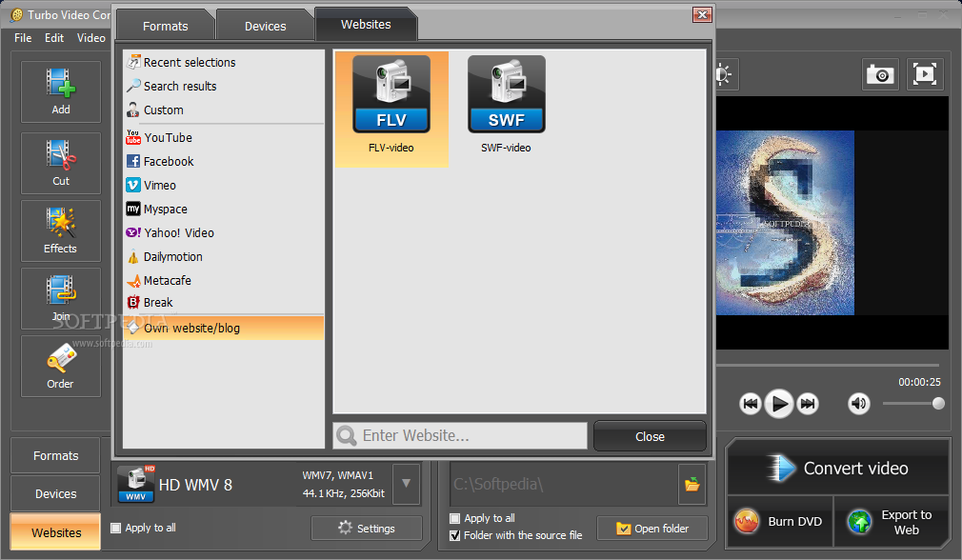Select Own website/blog entry
The image size is (962, 560).
tap(224, 329)
